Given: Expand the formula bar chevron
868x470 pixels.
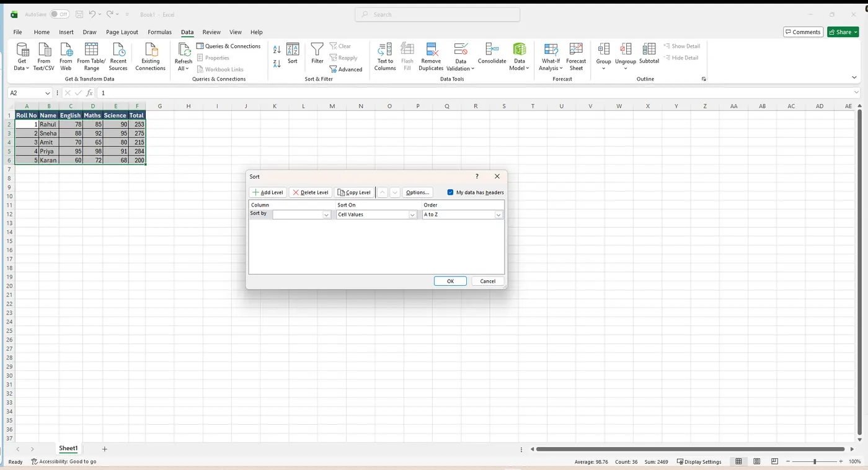Looking at the screenshot, I should pos(857,93).
